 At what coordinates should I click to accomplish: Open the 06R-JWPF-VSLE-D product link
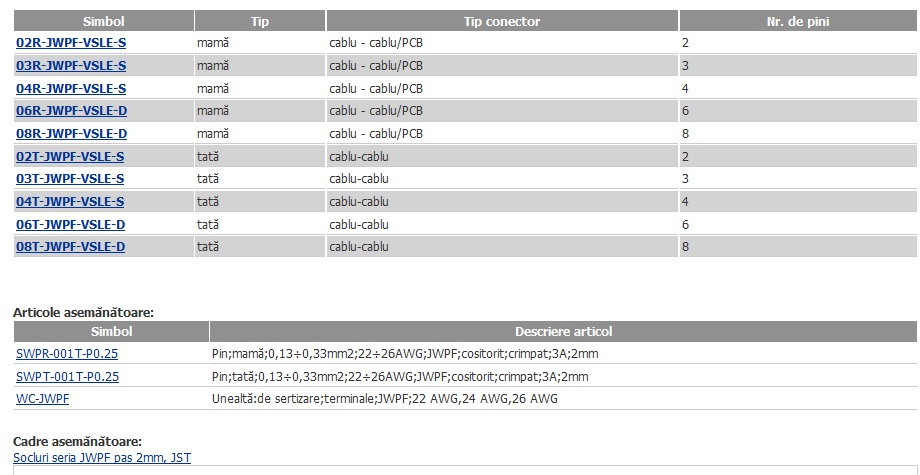(72, 111)
